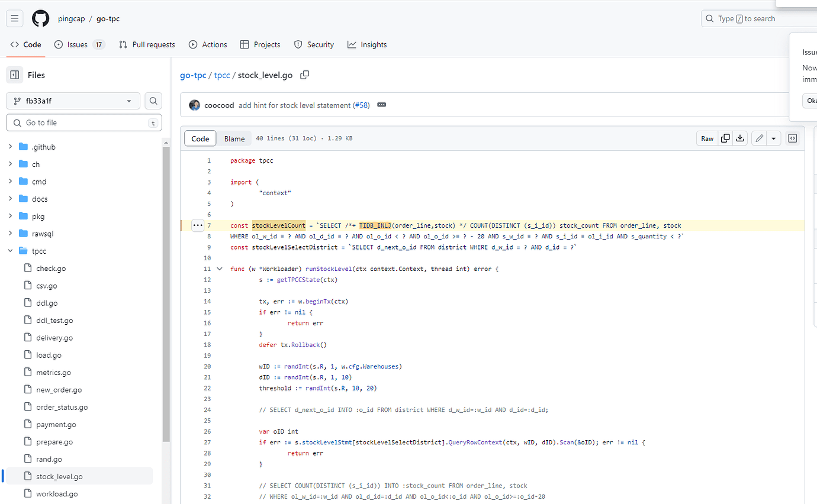Image resolution: width=817 pixels, height=504 pixels.
Task: Click the GitHub logo icon
Action: coord(41,18)
